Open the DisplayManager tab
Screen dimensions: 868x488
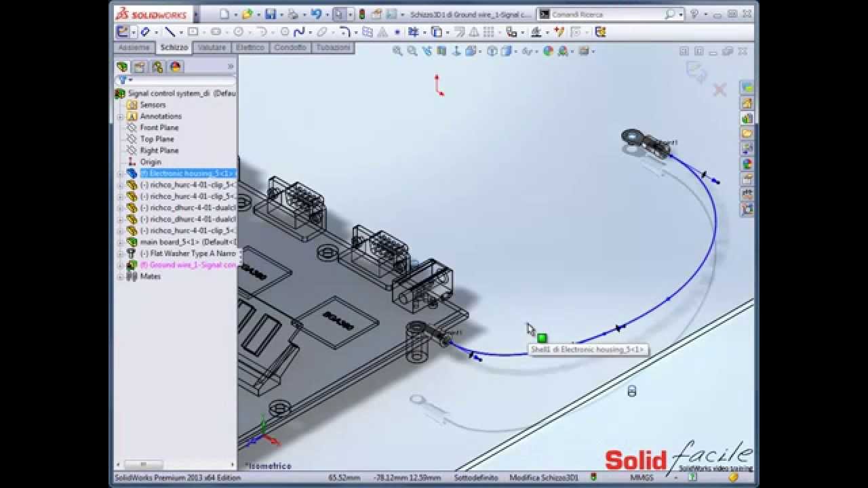tap(176, 66)
